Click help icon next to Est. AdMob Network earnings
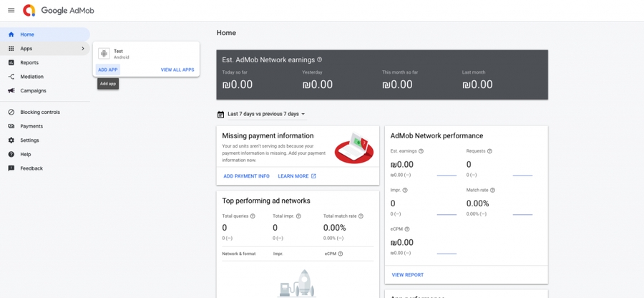 [x=320, y=60]
